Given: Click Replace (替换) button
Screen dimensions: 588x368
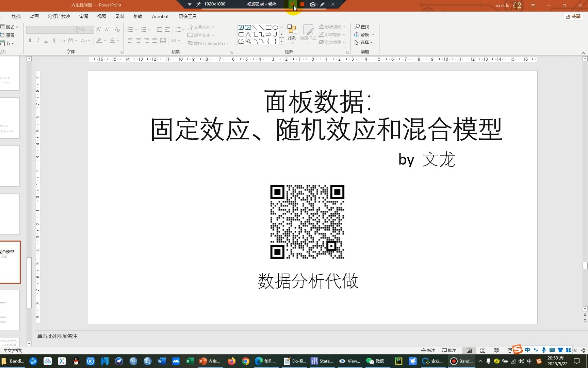Looking at the screenshot, I should point(362,34).
